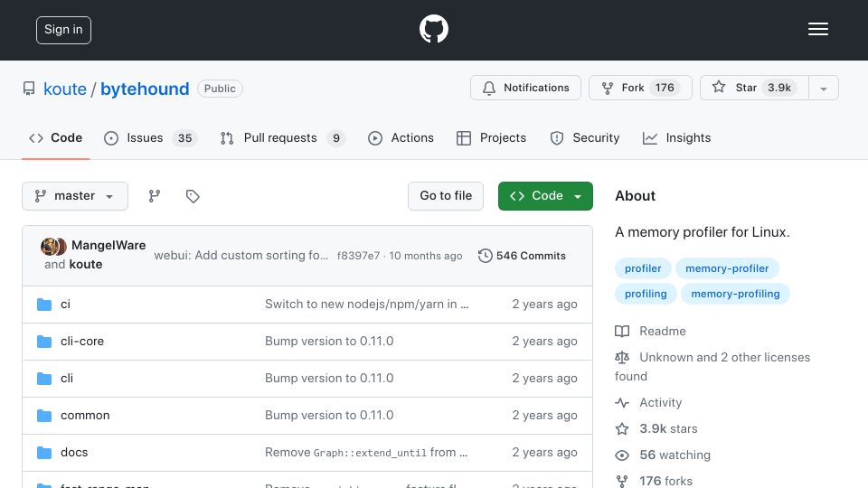Click the Notifications button

click(525, 88)
